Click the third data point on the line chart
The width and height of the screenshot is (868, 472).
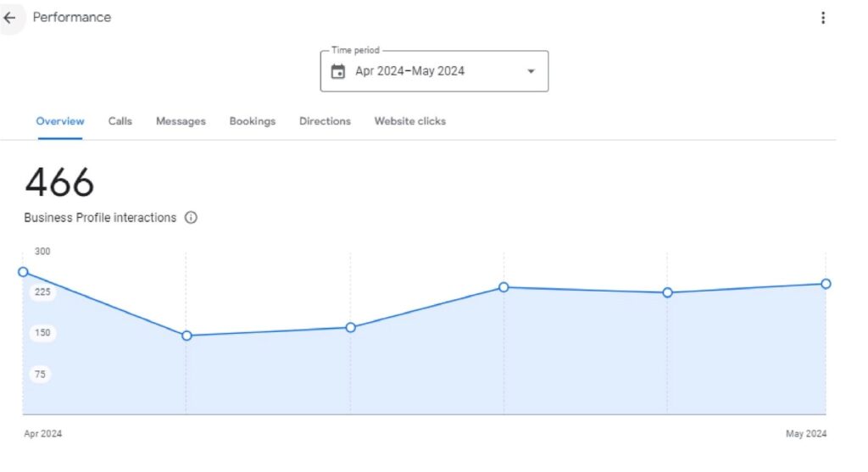click(x=350, y=327)
